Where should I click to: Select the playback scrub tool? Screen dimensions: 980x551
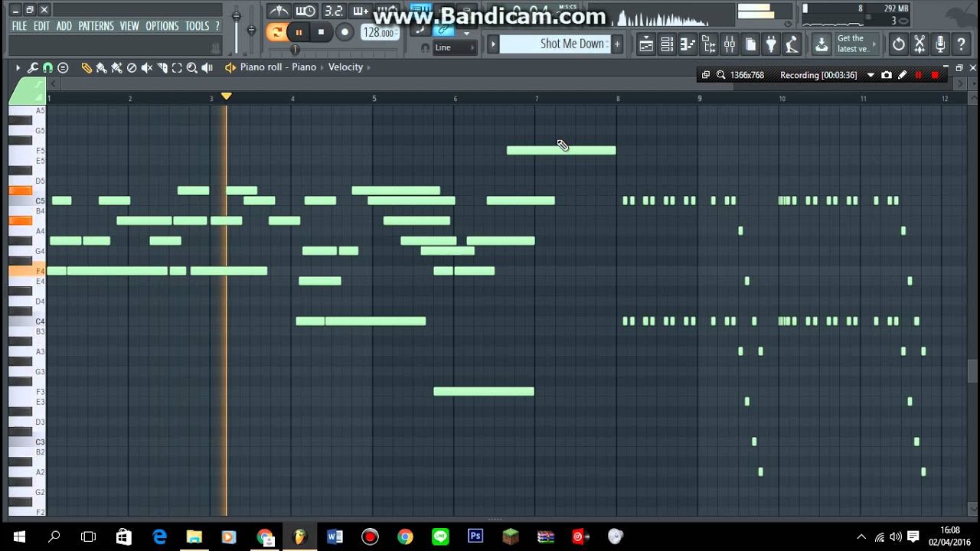click(207, 67)
